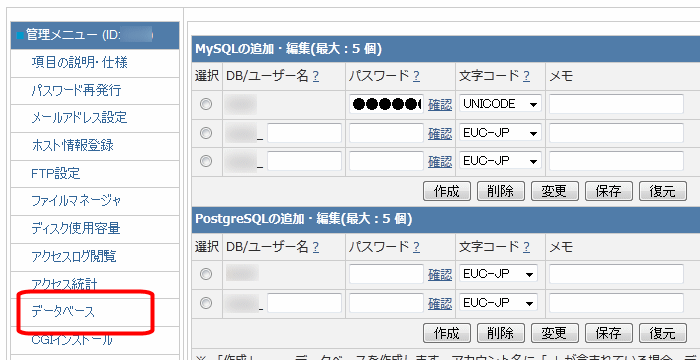Click the 確認 link in the first PostgreSQL row
The image size is (700, 360).
click(x=440, y=274)
